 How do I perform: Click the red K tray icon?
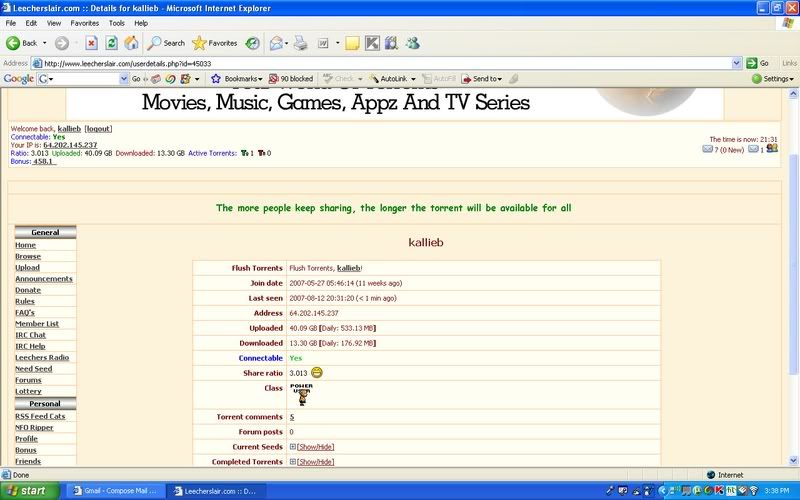pyautogui.click(x=719, y=491)
